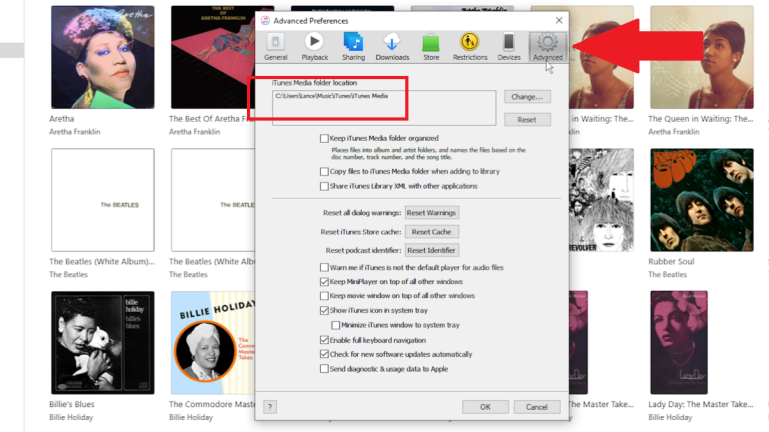Toggle Warn me if iTunes not default player
The height and width of the screenshot is (432, 769).
[x=324, y=267]
